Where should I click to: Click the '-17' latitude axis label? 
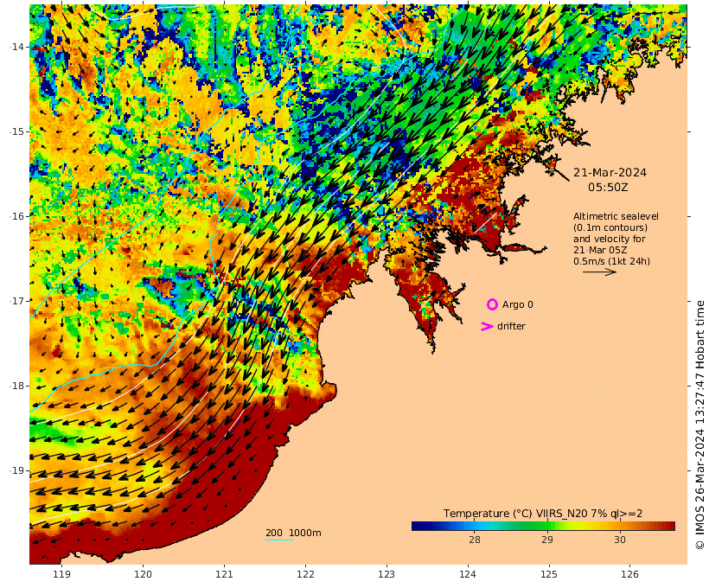click(17, 301)
